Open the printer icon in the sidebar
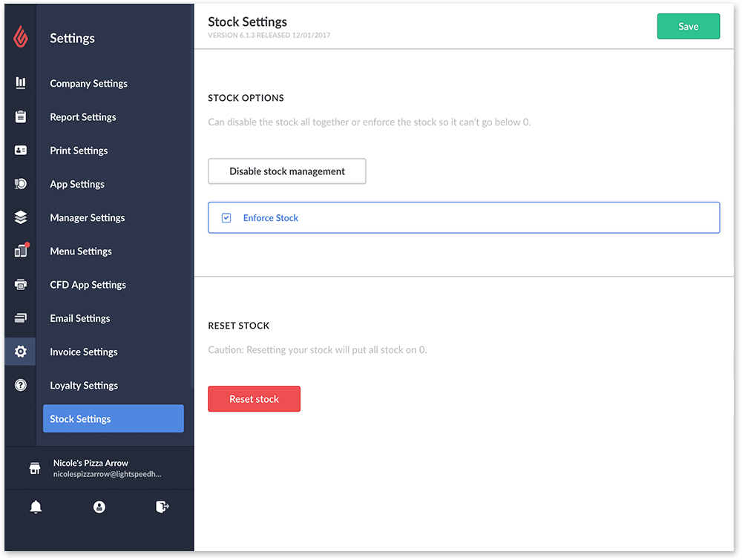This screenshot has height=560, width=742. point(20,284)
